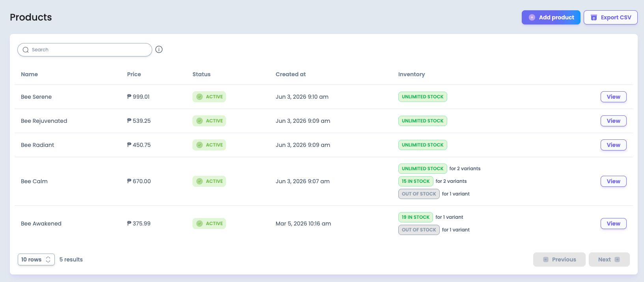
Task: Click Bee Calm's OUT OF STOCK badge
Action: (419, 194)
